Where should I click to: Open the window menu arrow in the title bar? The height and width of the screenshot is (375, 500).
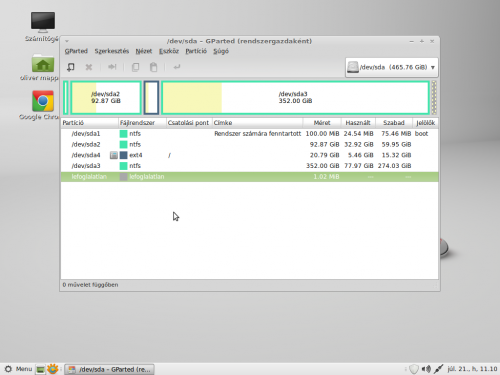67,41
